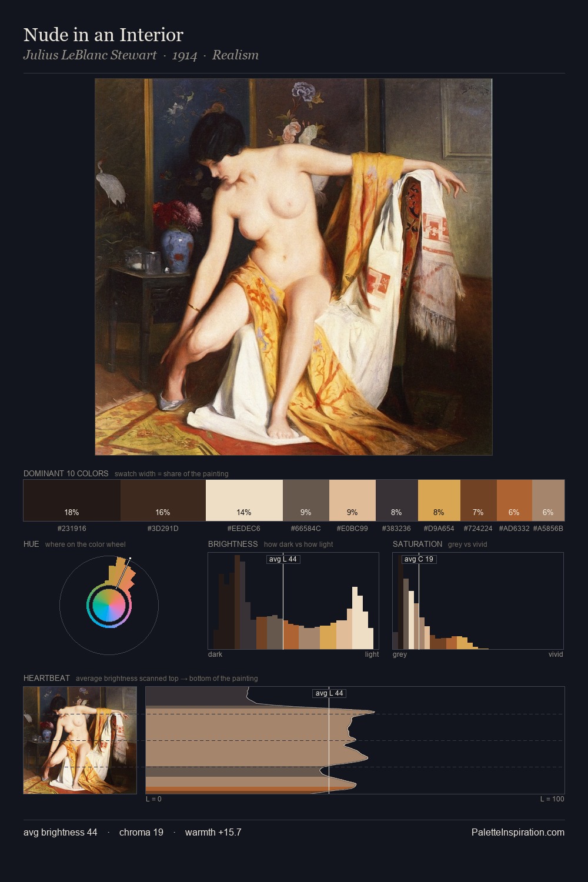Click 'grey vs vivid' caption
Screen dimensions: 588x882
(x=467, y=544)
